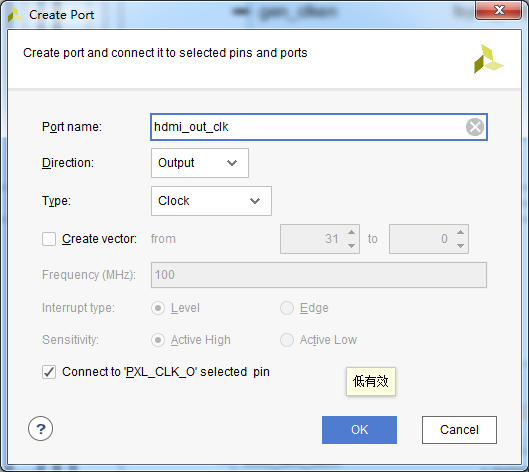Select the Level interrupt type radio button
This screenshot has height=472, width=529.
[x=158, y=308]
